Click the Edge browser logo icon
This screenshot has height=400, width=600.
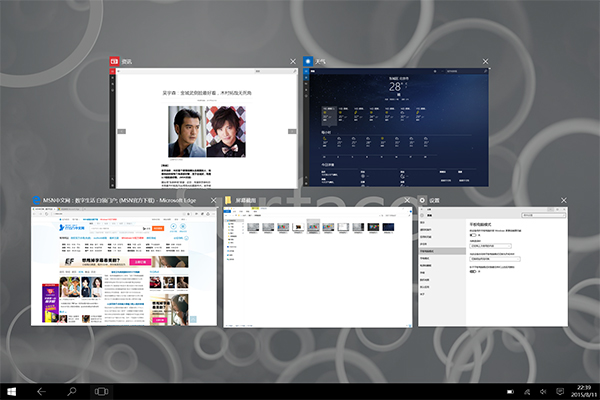click(36, 200)
